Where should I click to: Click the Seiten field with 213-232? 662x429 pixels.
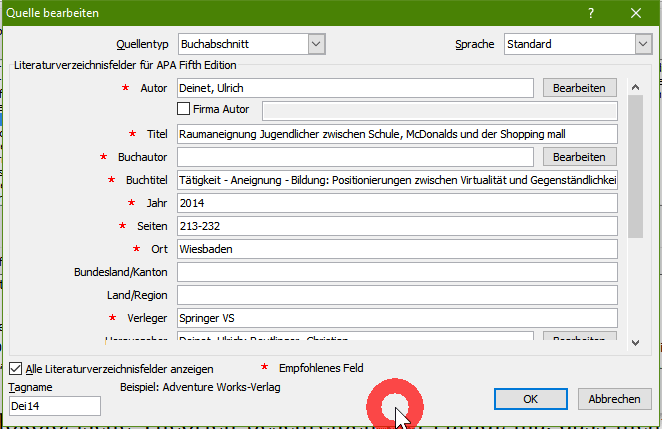point(397,226)
